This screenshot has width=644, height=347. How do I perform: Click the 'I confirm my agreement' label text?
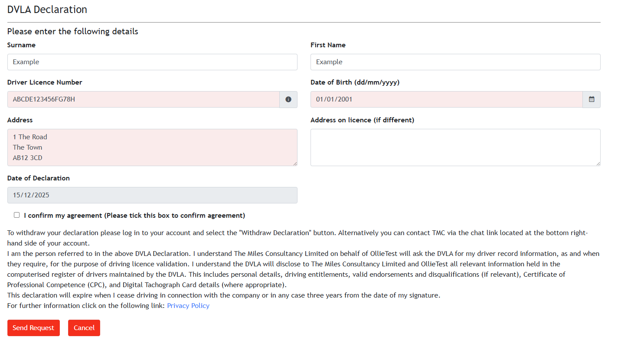134,216
